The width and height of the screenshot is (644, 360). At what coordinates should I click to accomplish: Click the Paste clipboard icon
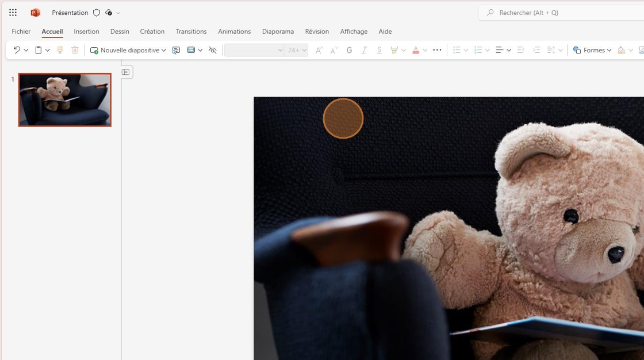pos(38,50)
